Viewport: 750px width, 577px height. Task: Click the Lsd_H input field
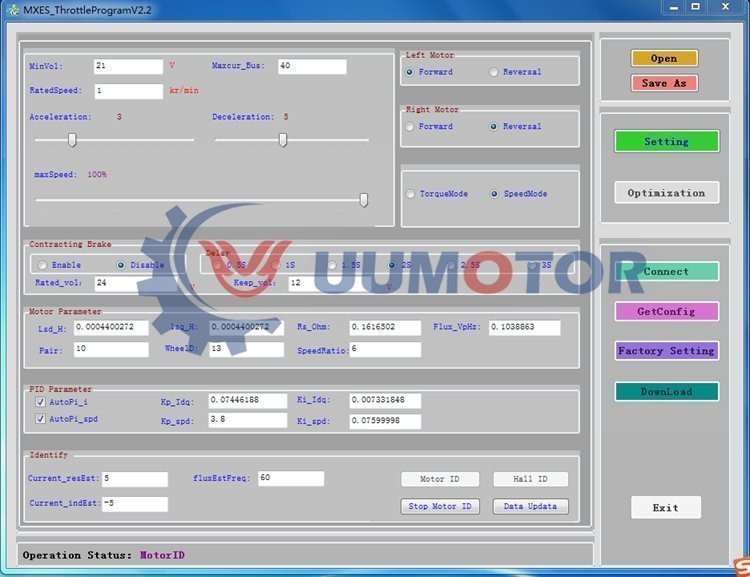111,328
